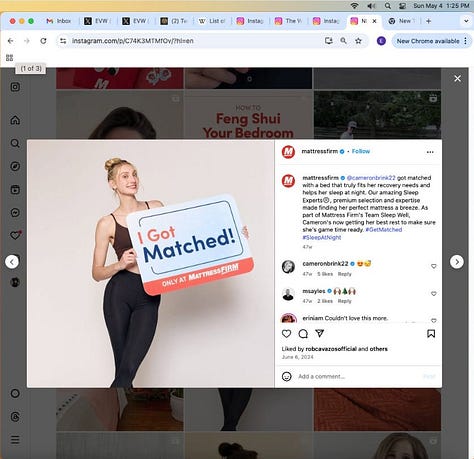Bookmark page with star icon
Image resolution: width=474 pixels, height=459 pixels.
(x=358, y=41)
